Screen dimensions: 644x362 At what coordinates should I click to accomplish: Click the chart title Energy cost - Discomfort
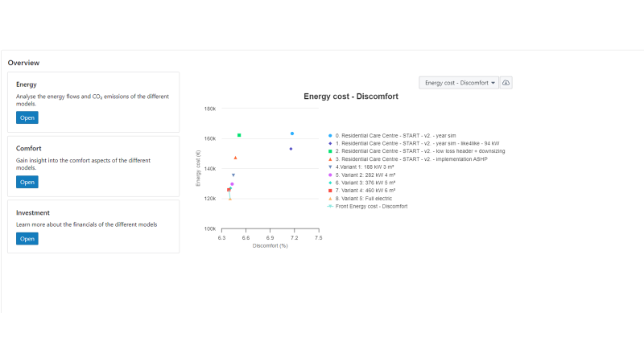[x=350, y=97]
